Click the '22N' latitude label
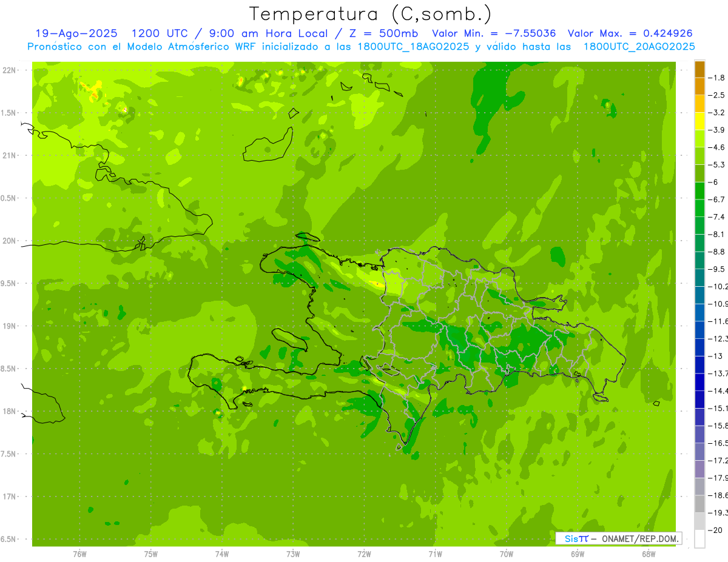Screen dimensions: 728x562 9,70
